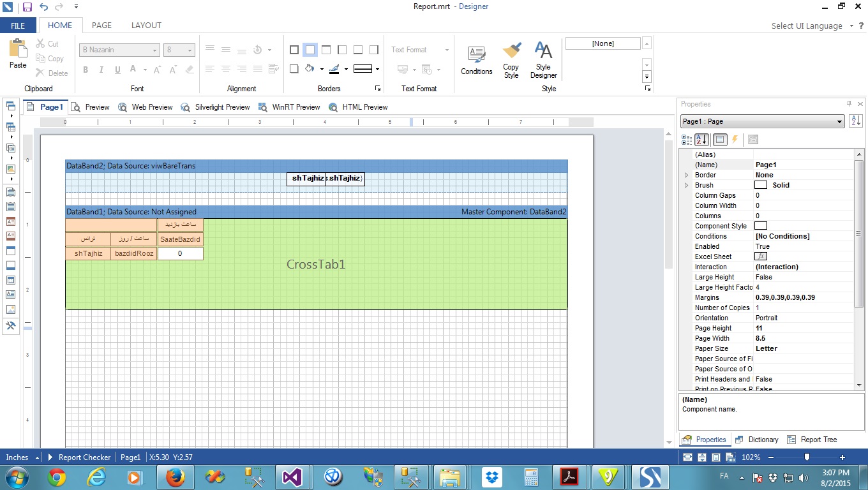Image resolution: width=868 pixels, height=490 pixels.
Task: Click the WinRT Preview tab
Action: pyautogui.click(x=288, y=107)
